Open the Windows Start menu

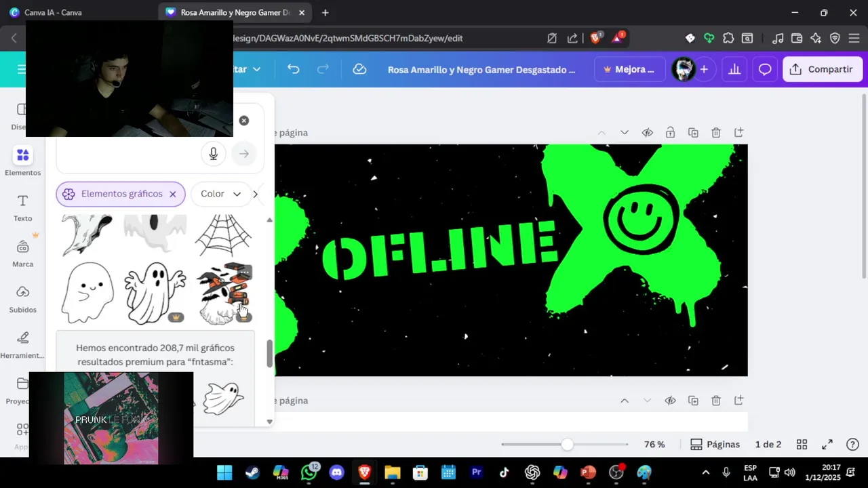[224, 472]
